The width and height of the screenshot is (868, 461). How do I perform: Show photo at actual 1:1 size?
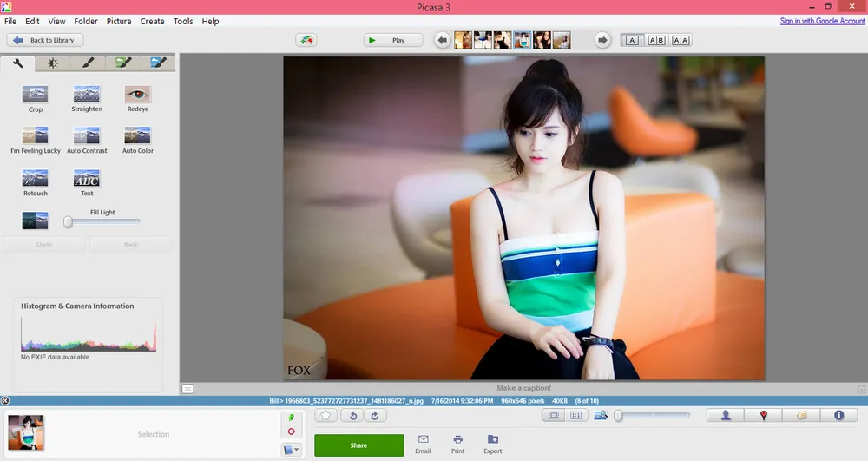575,416
